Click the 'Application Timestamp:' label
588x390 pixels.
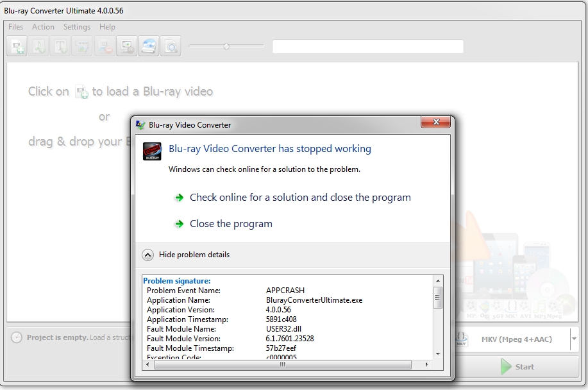187,319
